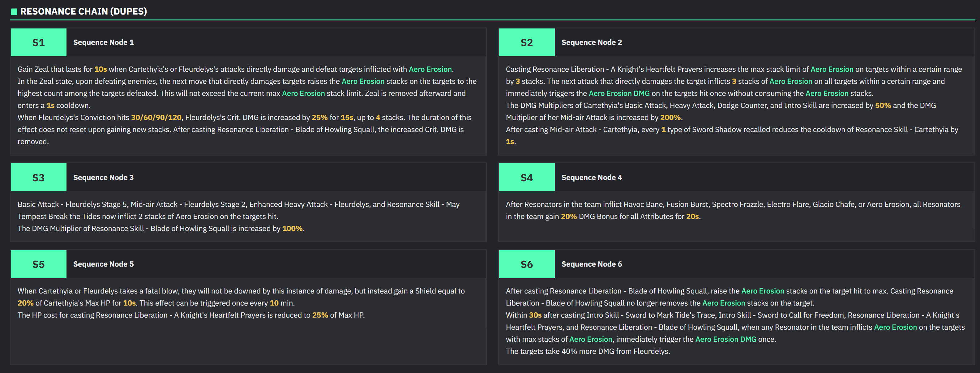Select the Sequence Node 6 header
The width and height of the screenshot is (980, 373).
(x=591, y=264)
